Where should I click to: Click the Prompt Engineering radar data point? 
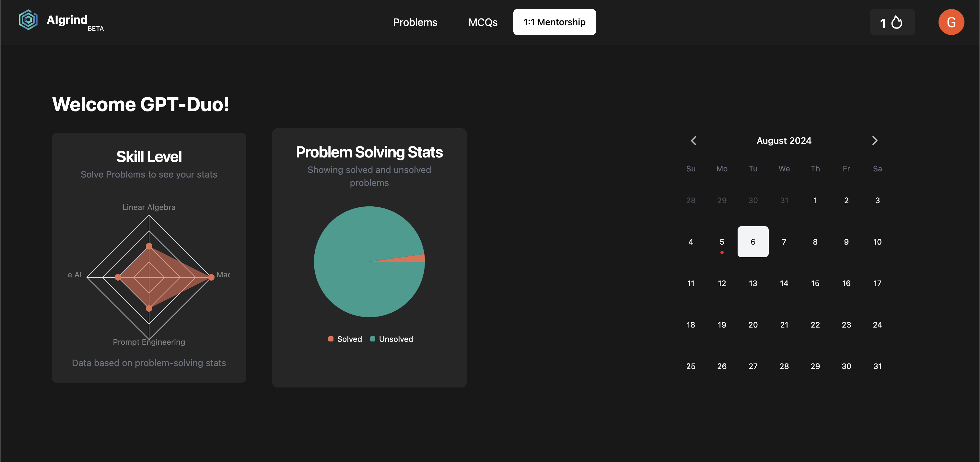pos(149,308)
